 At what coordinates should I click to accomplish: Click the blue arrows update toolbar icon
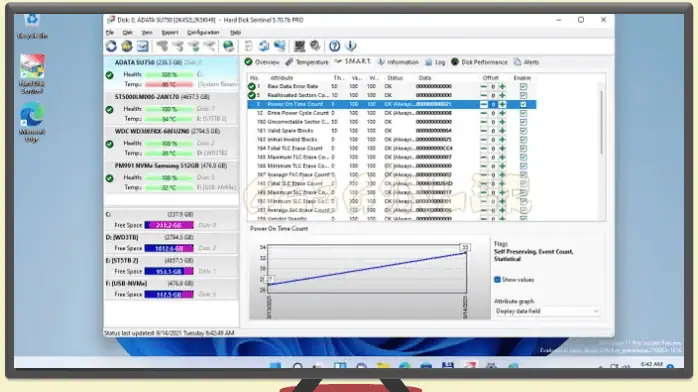264,46
